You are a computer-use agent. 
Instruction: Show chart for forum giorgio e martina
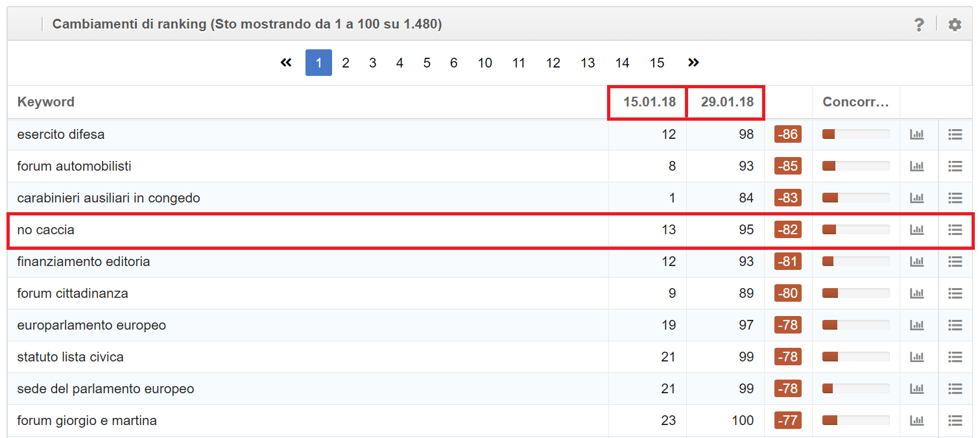tap(916, 420)
